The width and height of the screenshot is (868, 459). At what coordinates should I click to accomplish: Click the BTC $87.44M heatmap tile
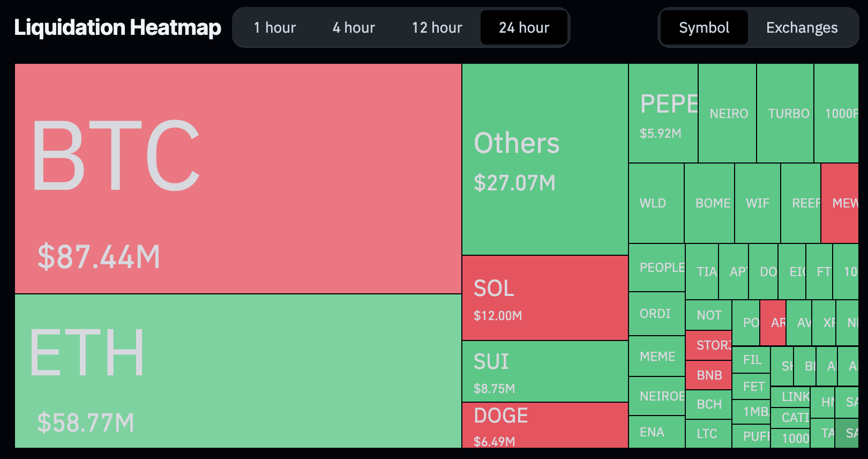coord(238,179)
